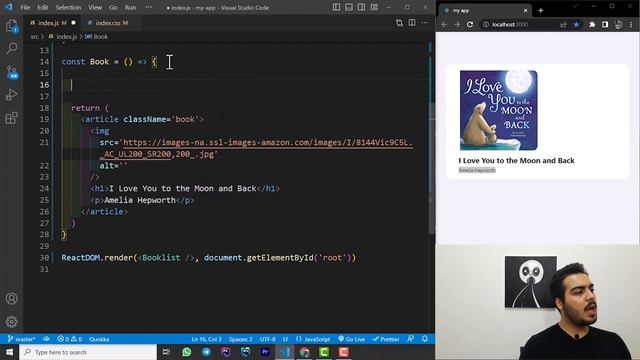Open WhatsApp from the taskbar
Image resolution: width=640 pixels, height=360 pixels.
(x=187, y=352)
